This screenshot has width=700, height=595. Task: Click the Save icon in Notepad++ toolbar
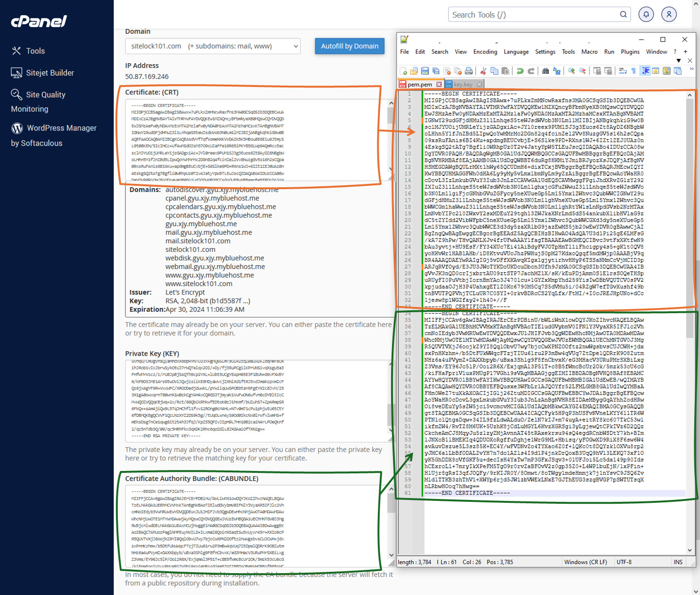[x=425, y=71]
